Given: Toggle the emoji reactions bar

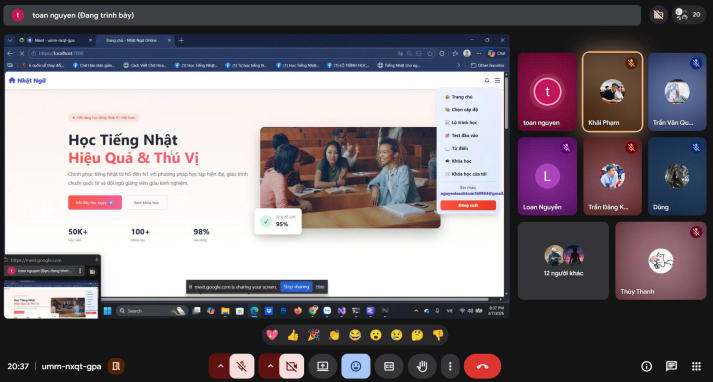Looking at the screenshot, I should coord(356,366).
